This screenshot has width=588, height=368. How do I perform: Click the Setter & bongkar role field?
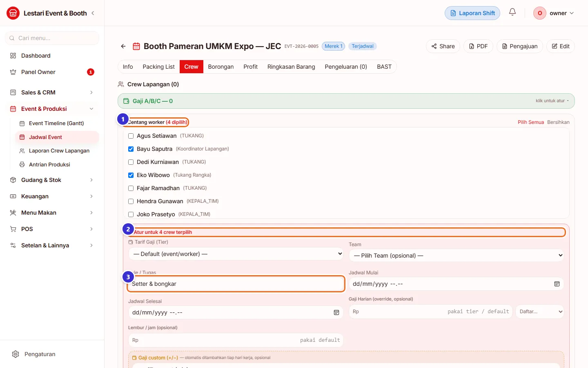pos(236,284)
